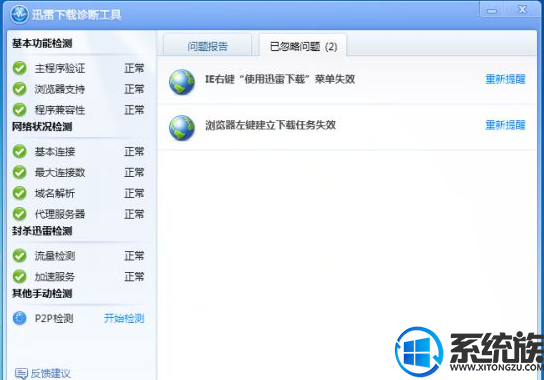Image resolution: width=544 pixels, height=380 pixels.
Task: Click green check icon beside 浏览器支持
Action: pos(20,89)
